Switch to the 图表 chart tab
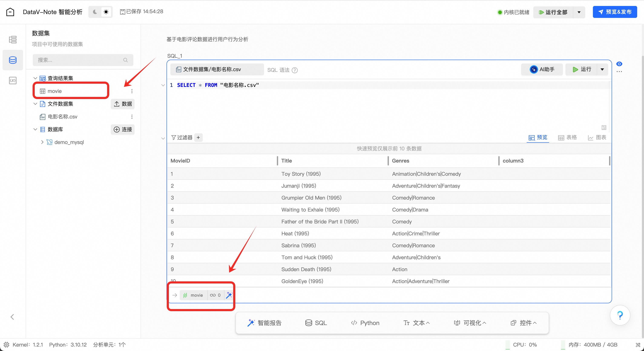Viewport: 644px width, 351px height. point(597,138)
